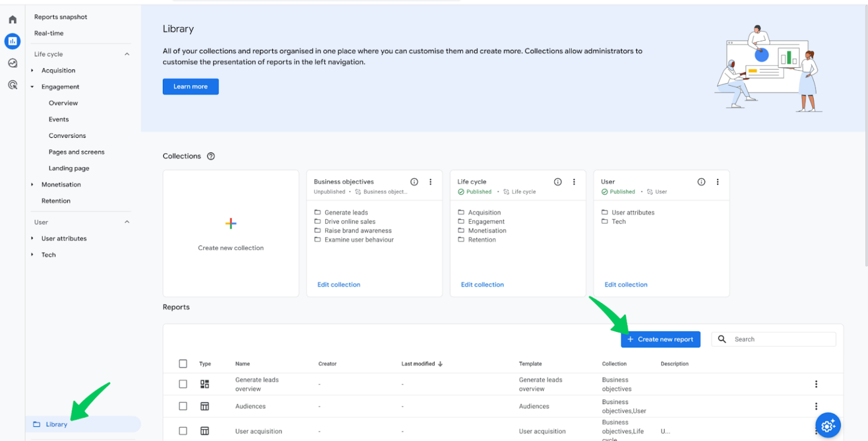Show info for User collection
The height and width of the screenshot is (441, 868).
pyautogui.click(x=701, y=182)
